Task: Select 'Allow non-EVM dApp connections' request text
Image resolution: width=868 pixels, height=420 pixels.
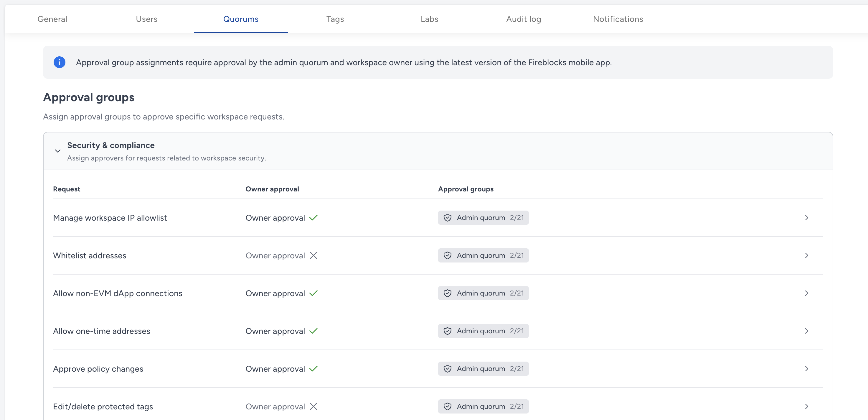Action: pos(118,293)
